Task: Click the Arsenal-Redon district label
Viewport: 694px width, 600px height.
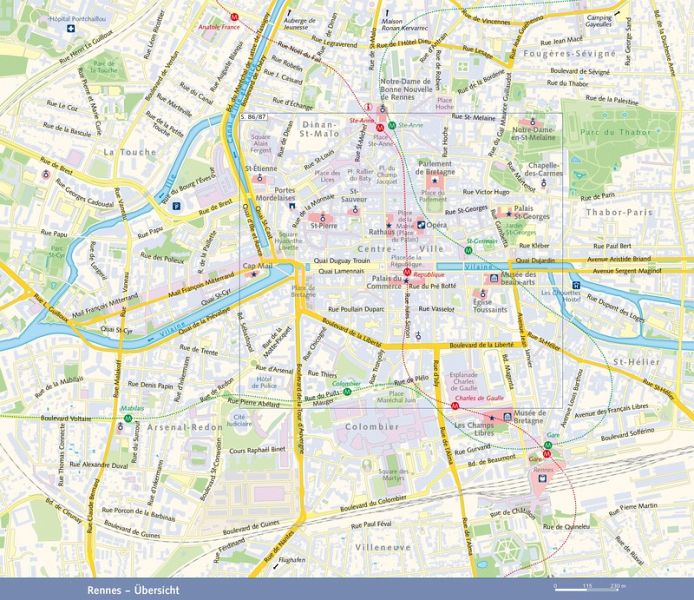Action: (x=185, y=427)
